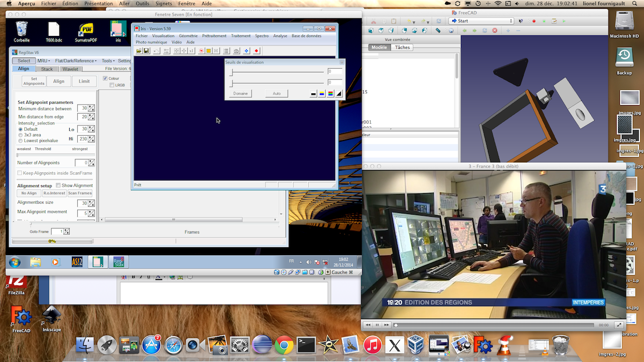Image resolution: width=644 pixels, height=362 pixels.
Task: Toggle the Colour checkbox in RegiStax
Action: (x=105, y=78)
